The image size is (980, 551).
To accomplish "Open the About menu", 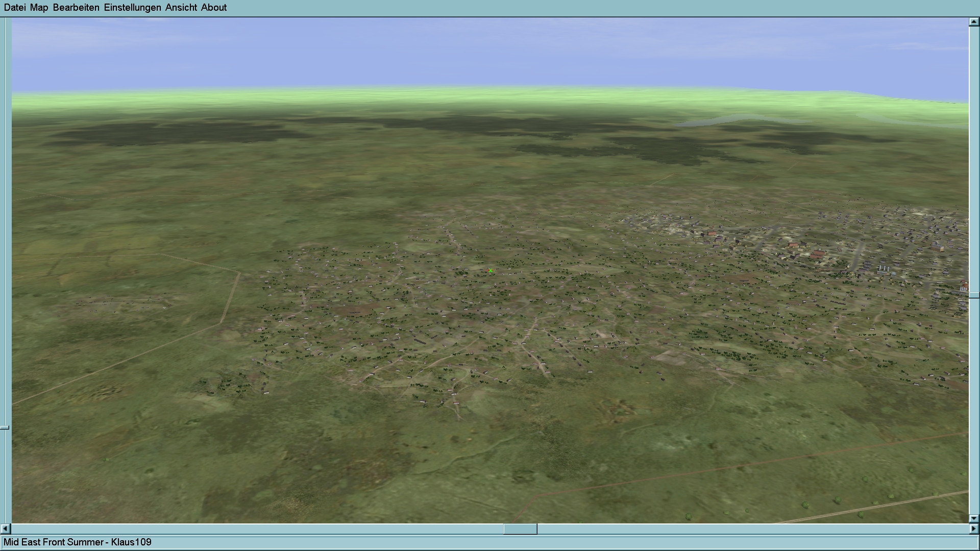I will click(x=214, y=8).
